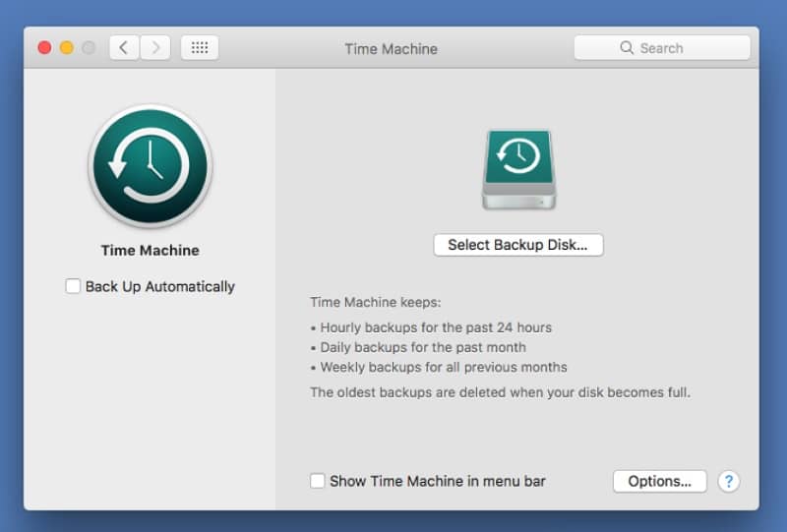Open help with the question mark button
Image resolution: width=787 pixels, height=532 pixels.
pos(728,481)
